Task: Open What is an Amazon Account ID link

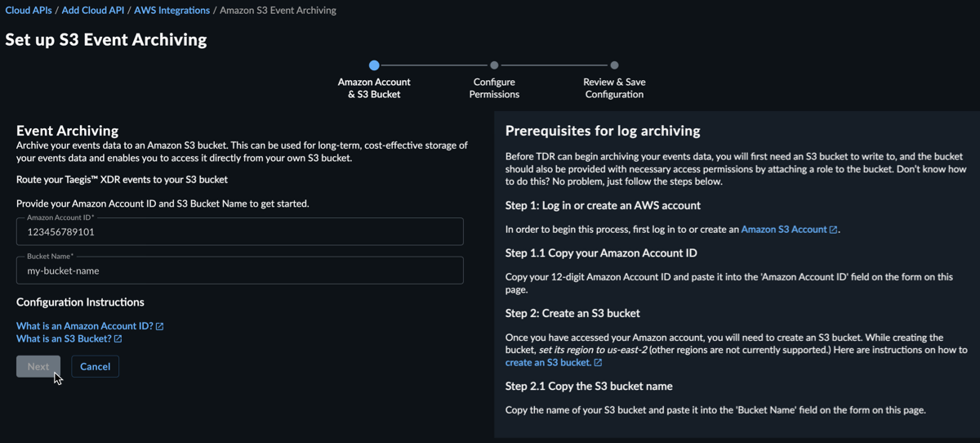Action: tap(85, 326)
